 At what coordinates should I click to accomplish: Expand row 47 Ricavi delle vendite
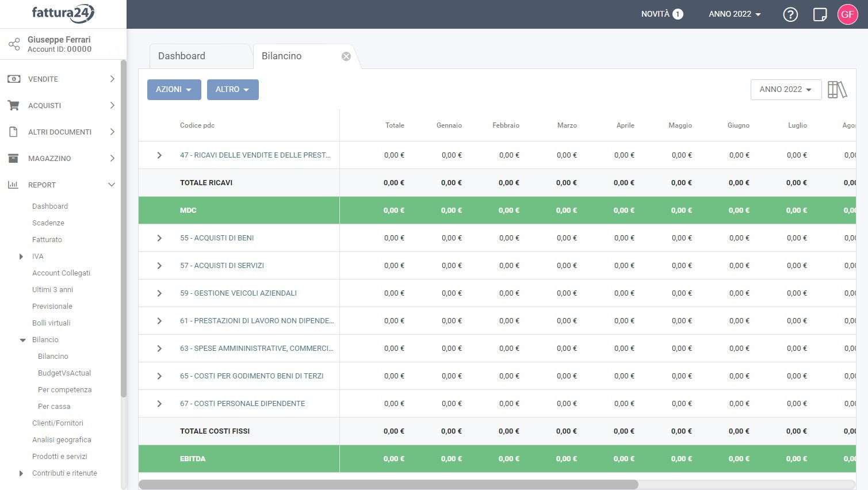click(x=159, y=155)
